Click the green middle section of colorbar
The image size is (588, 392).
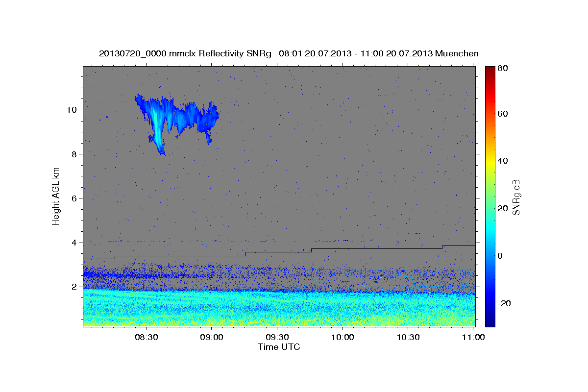coord(490,196)
